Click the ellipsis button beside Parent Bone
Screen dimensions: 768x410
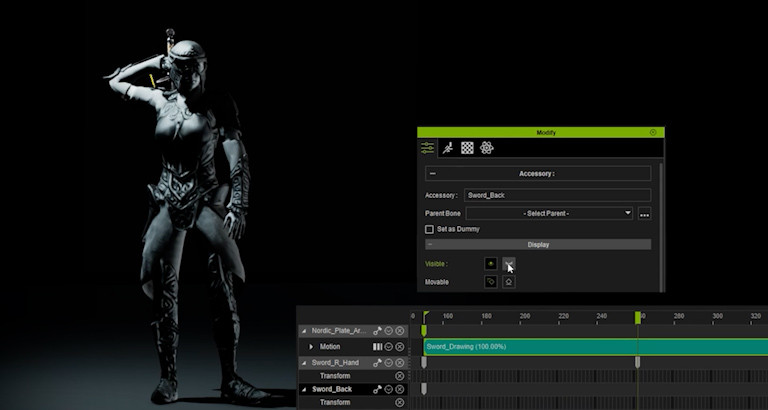[x=645, y=214]
